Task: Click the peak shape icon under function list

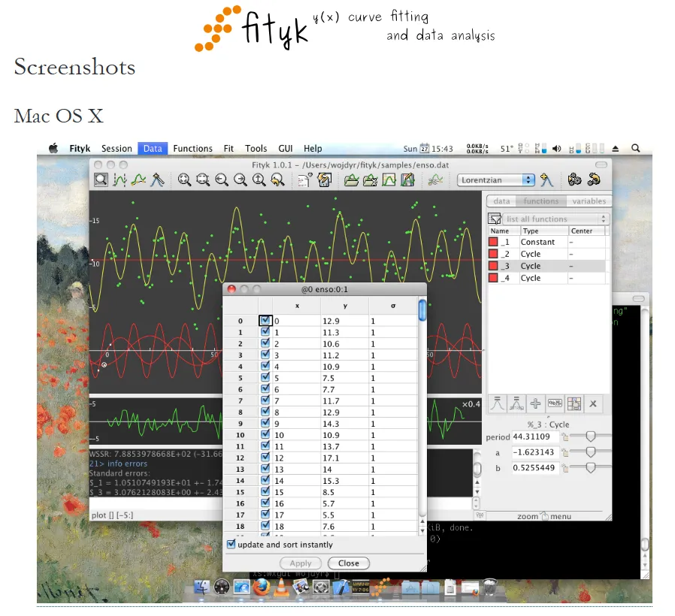Action: coord(516,403)
